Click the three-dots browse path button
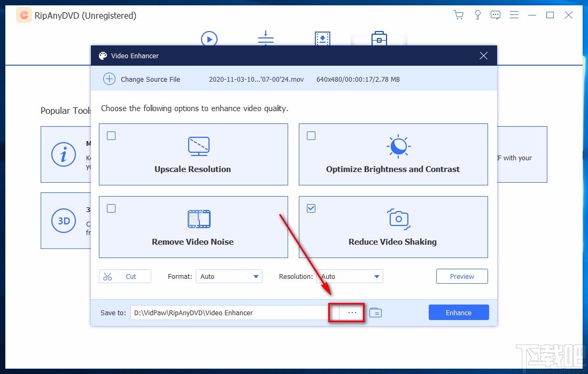The width and height of the screenshot is (588, 374). click(x=352, y=313)
